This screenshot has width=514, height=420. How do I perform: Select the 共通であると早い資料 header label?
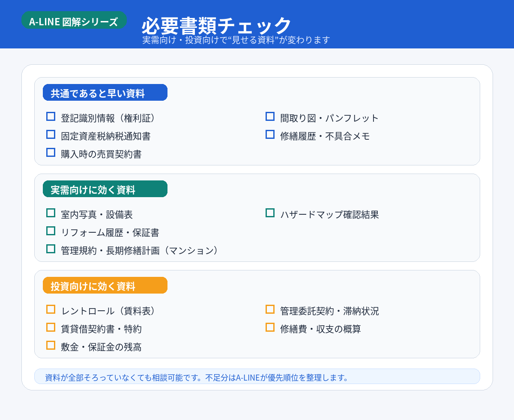click(105, 93)
